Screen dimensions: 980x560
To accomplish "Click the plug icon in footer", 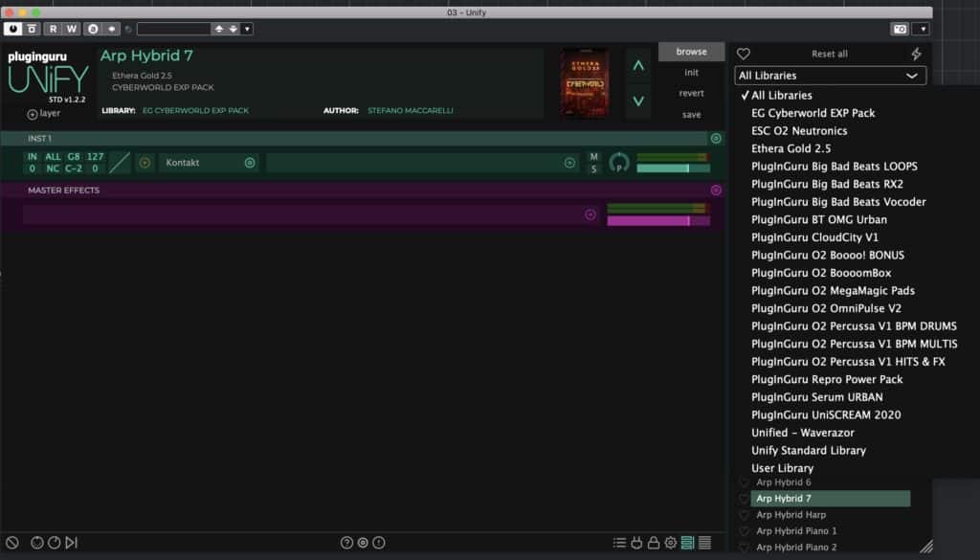I will [636, 543].
